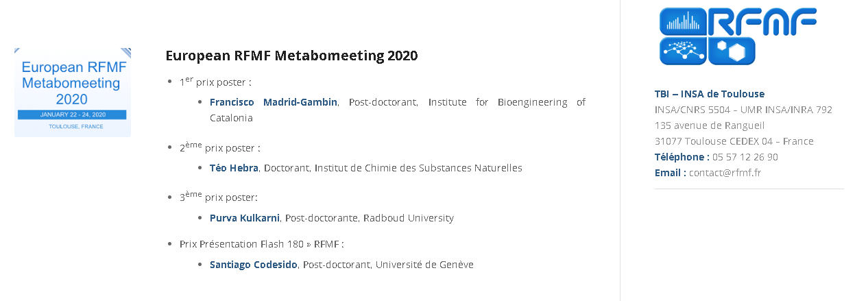This screenshot has width=868, height=301.
Task: Click the 135 avenue de Rangueil address line
Action: [709, 125]
